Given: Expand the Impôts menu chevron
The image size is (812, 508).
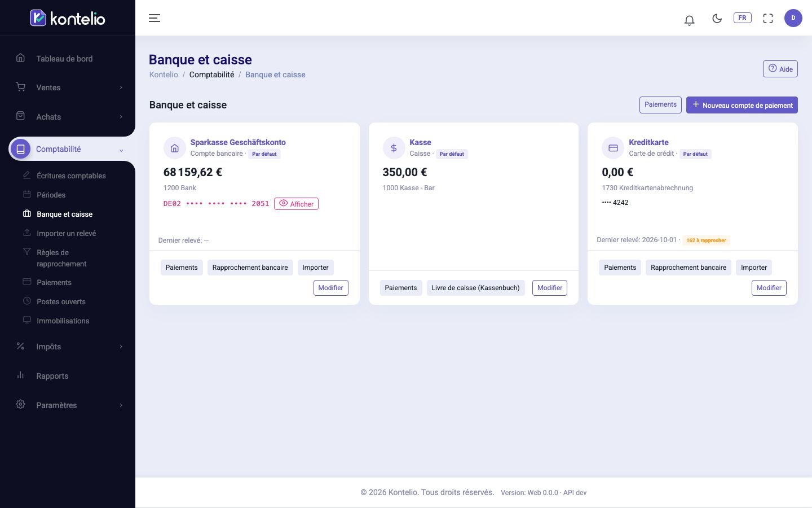Looking at the screenshot, I should [121, 347].
